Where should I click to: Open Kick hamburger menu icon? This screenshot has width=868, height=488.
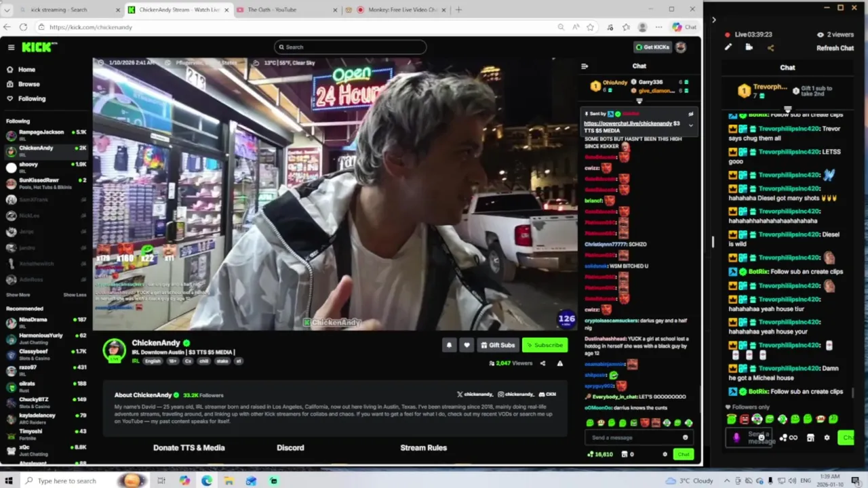[11, 47]
